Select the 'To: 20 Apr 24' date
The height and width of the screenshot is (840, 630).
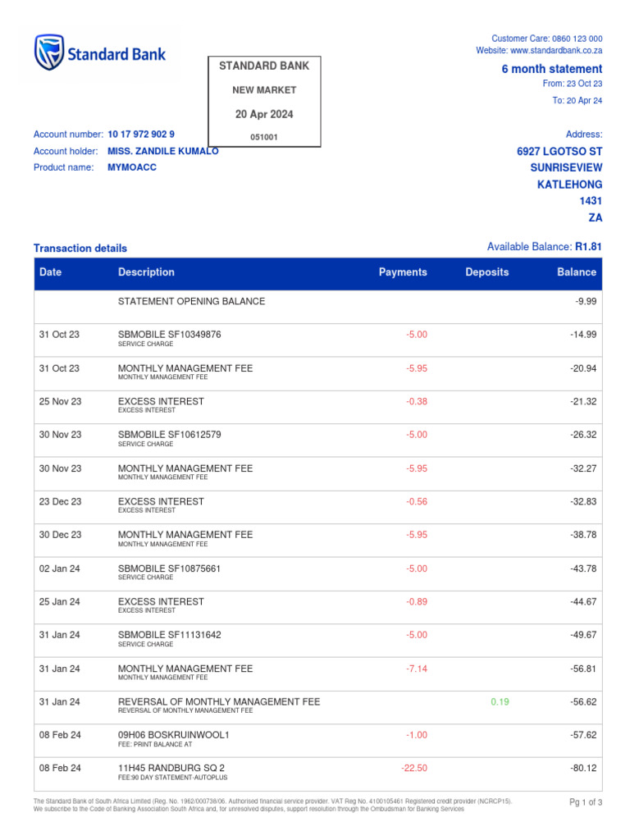click(x=577, y=101)
